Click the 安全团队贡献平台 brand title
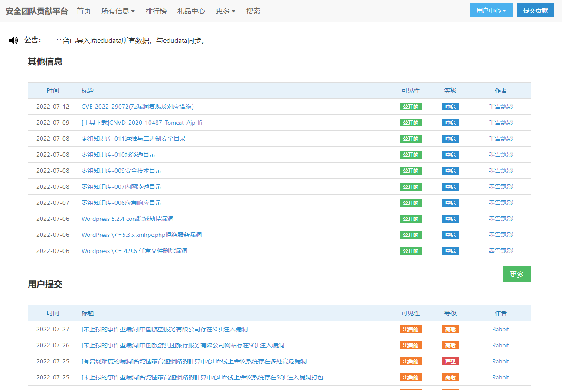The height and width of the screenshot is (392, 562). (x=36, y=11)
